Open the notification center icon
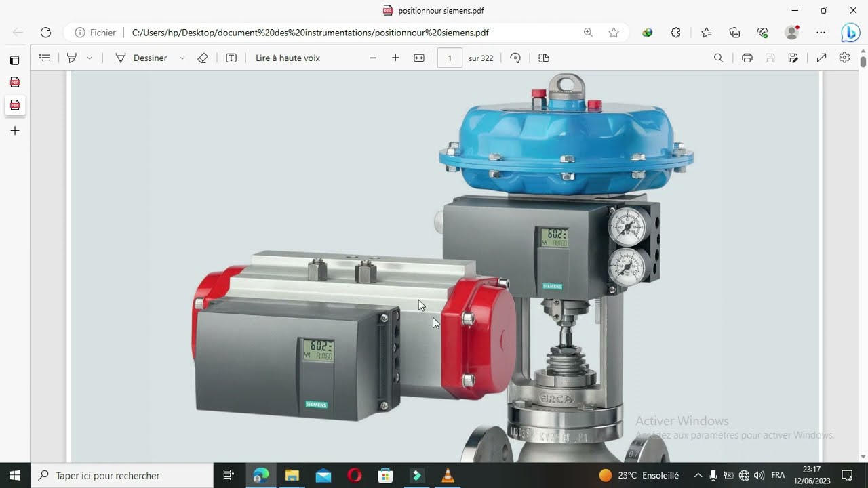The width and height of the screenshot is (868, 488). [x=847, y=476]
